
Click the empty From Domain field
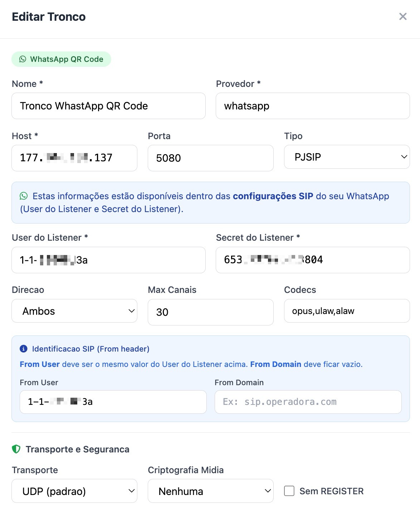pos(308,402)
